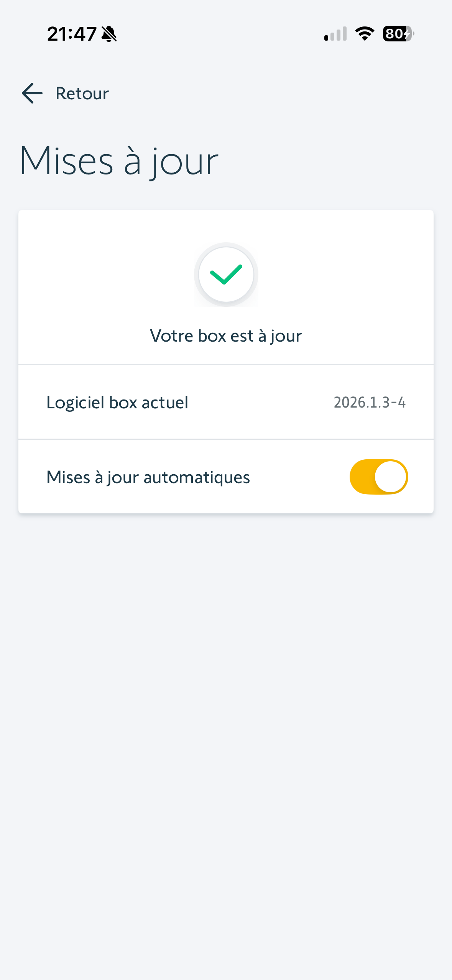Viewport: 452px width, 980px height.
Task: Click the Mises à jour page heading
Action: coord(119,161)
